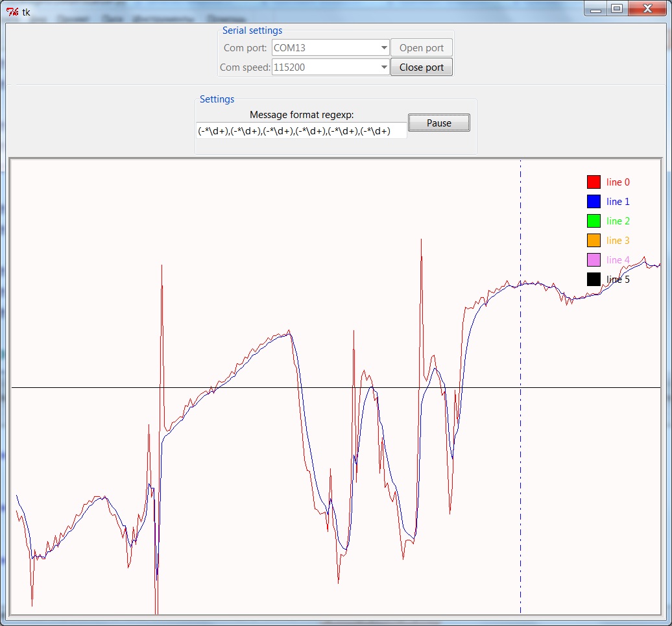
Task: Click the 'line 2' legend label
Action: point(618,221)
